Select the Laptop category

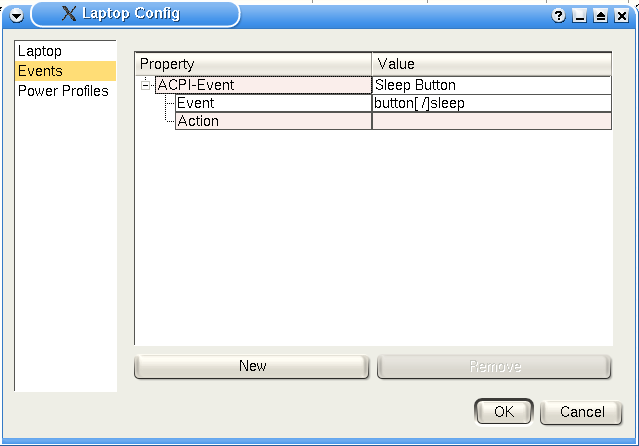click(65, 51)
